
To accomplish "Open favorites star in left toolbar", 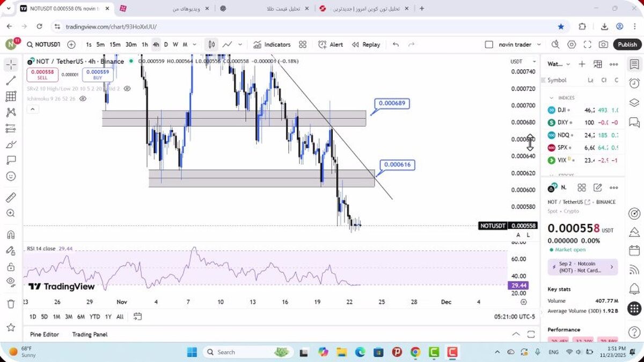I will [11, 327].
